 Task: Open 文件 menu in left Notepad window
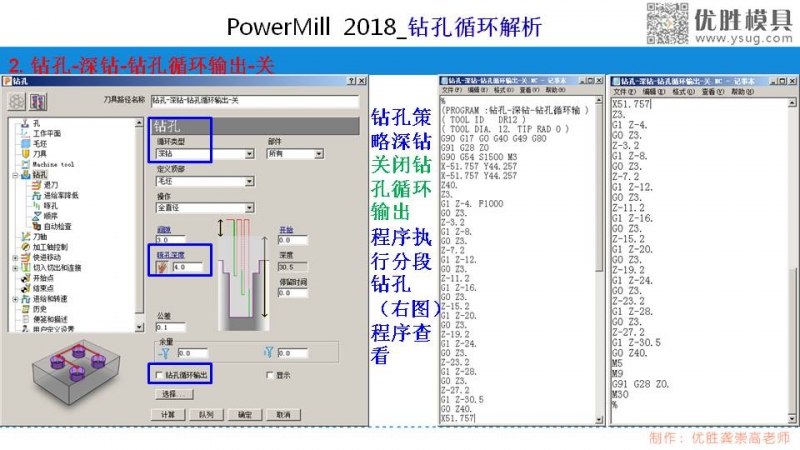tap(451, 91)
